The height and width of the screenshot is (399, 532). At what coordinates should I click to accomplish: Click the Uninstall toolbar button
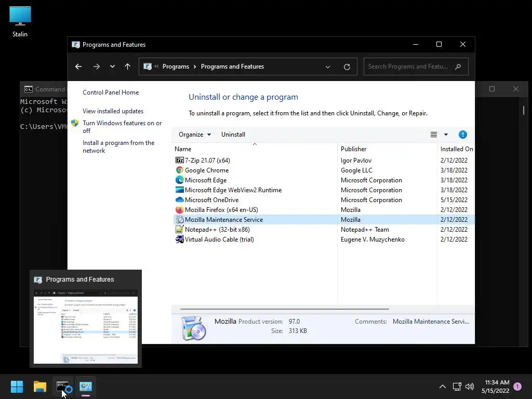(x=233, y=135)
